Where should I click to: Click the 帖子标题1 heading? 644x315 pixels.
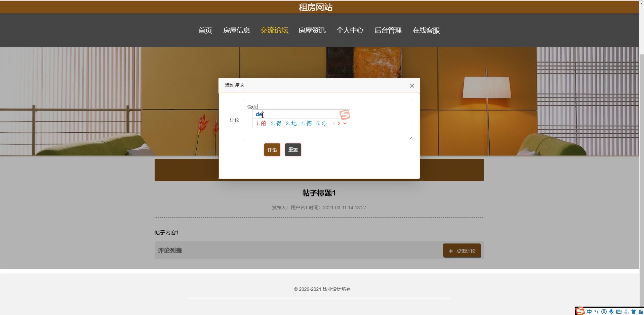click(319, 193)
